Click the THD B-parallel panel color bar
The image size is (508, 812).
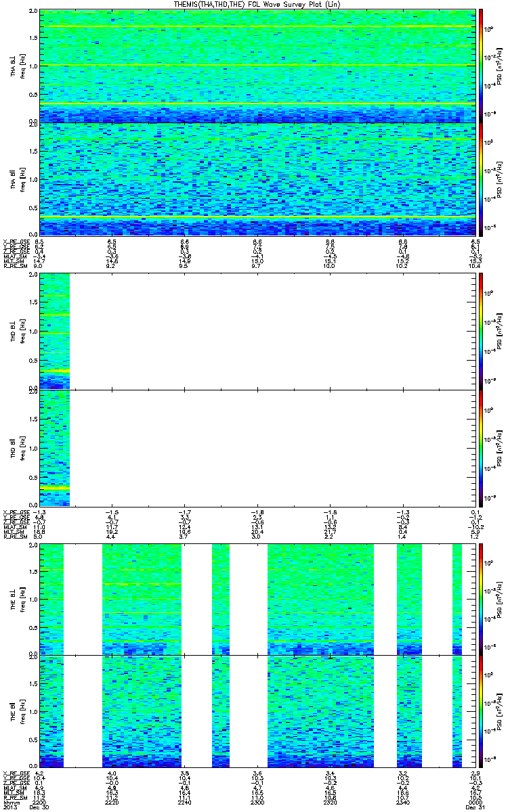point(482,448)
